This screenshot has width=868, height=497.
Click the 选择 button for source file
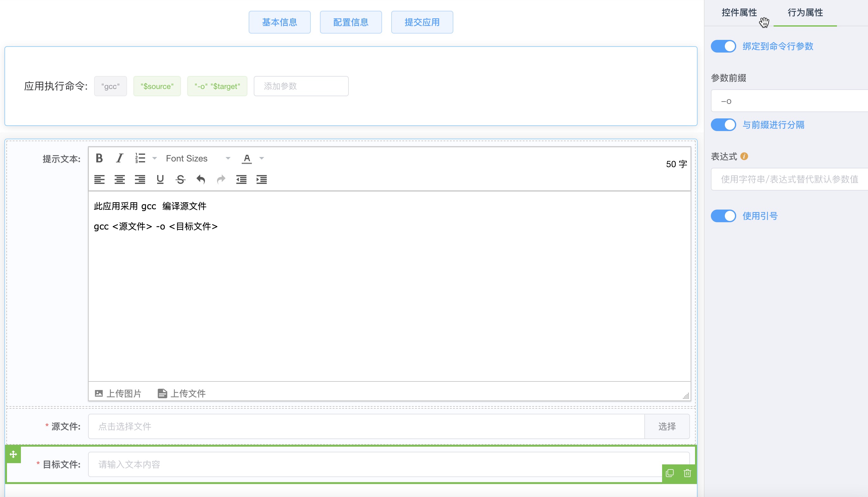[667, 426]
